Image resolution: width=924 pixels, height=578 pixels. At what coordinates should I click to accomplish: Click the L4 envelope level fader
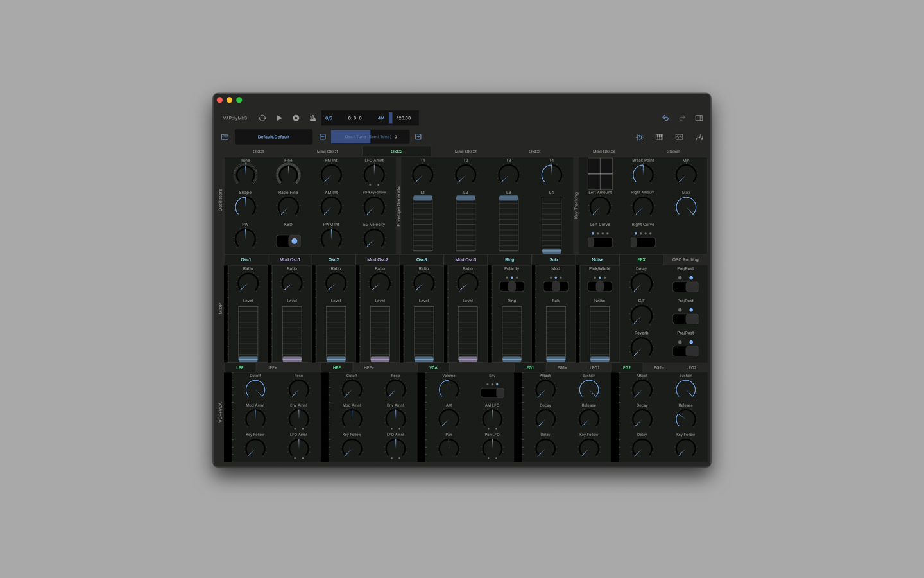[551, 225]
